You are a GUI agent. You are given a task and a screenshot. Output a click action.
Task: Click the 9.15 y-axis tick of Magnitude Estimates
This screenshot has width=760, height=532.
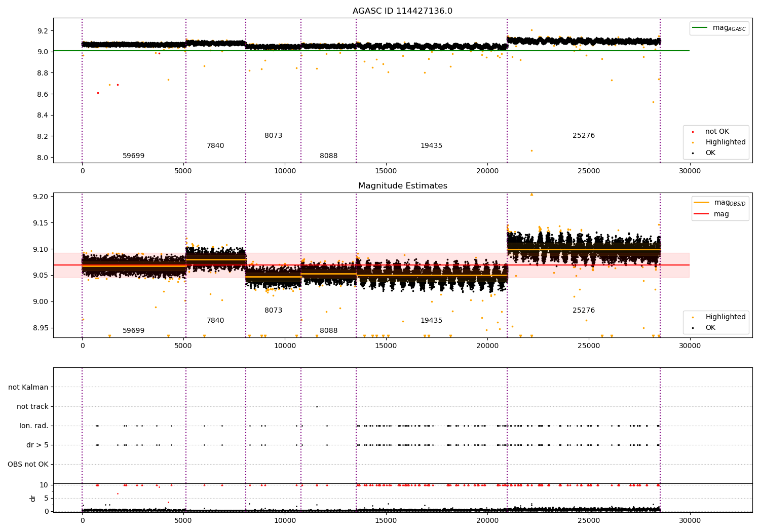point(41,223)
